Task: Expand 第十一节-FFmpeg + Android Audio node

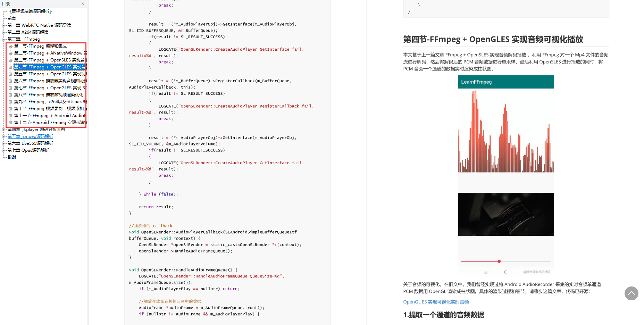Action: (x=10, y=116)
